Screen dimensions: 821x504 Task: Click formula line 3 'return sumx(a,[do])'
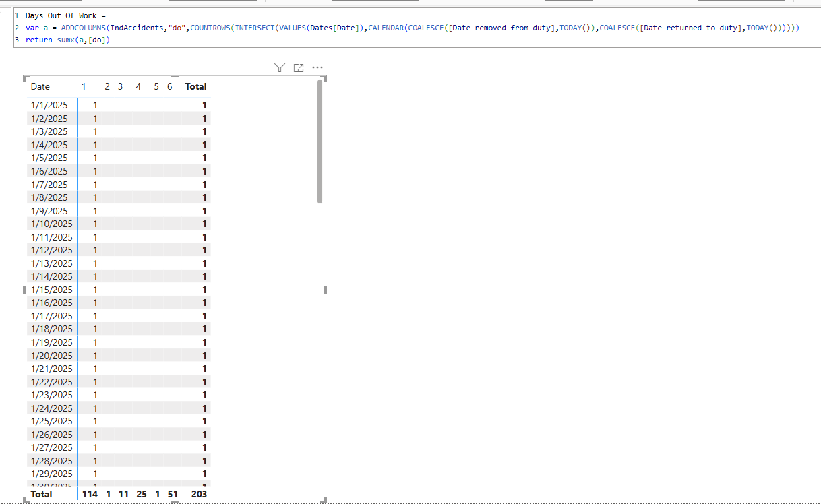coord(67,40)
